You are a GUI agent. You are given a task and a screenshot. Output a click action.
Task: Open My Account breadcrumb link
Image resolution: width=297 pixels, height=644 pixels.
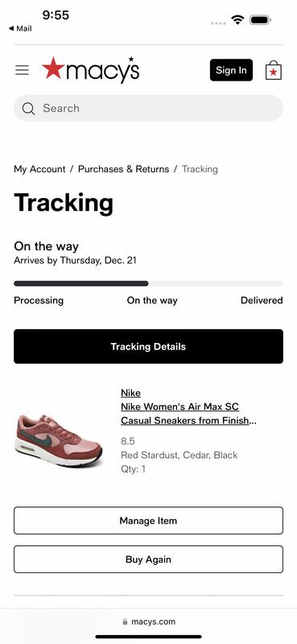[x=39, y=169]
